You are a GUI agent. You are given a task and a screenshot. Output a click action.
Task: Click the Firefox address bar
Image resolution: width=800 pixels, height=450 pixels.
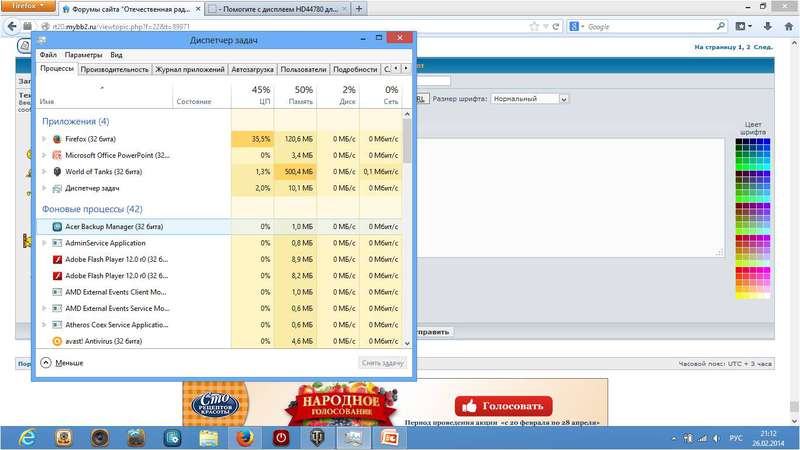tap(284, 27)
